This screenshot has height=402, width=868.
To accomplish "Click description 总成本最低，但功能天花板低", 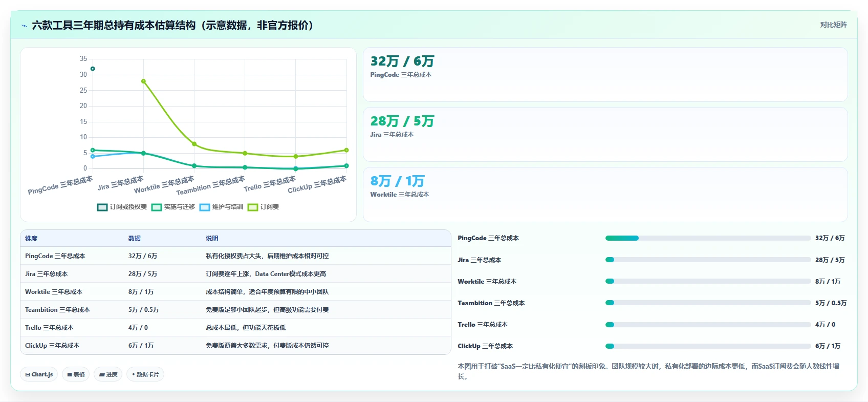I will coord(246,328).
